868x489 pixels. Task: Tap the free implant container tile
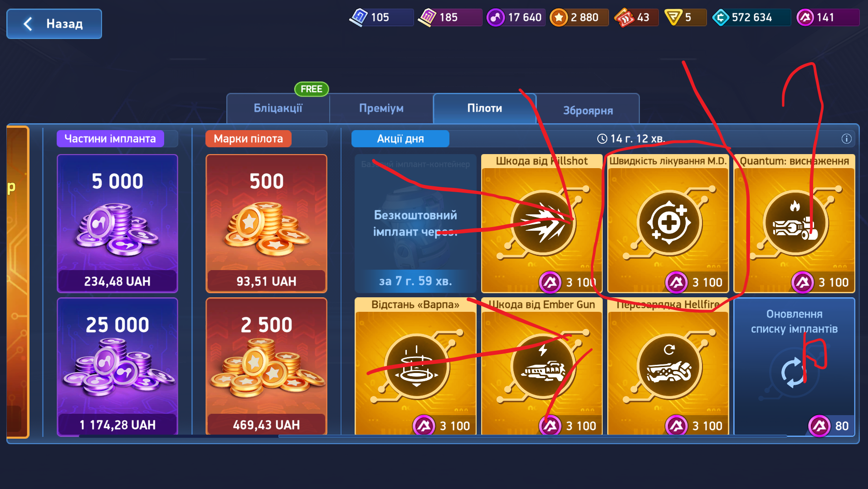(415, 223)
